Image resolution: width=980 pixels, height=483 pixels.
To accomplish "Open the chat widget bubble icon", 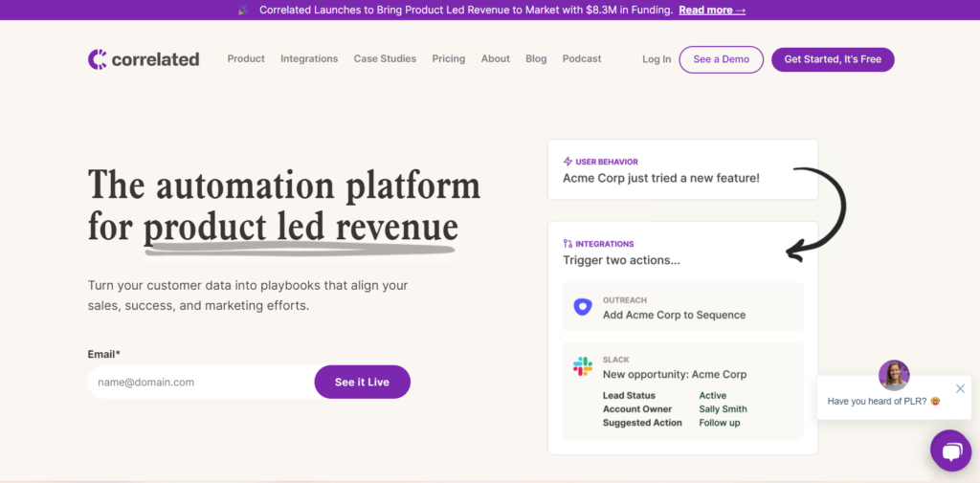I will (950, 450).
